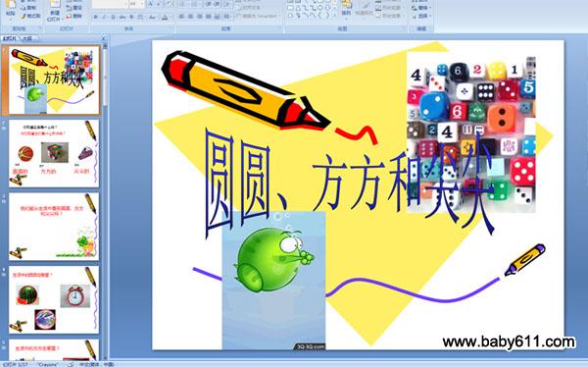Toggle italic formatting in the font group
Screen dimensions: 588x367
(x=104, y=17)
